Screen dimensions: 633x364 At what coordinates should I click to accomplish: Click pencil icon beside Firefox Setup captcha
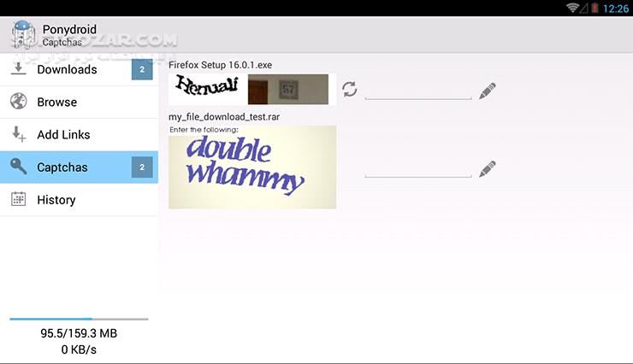488,91
